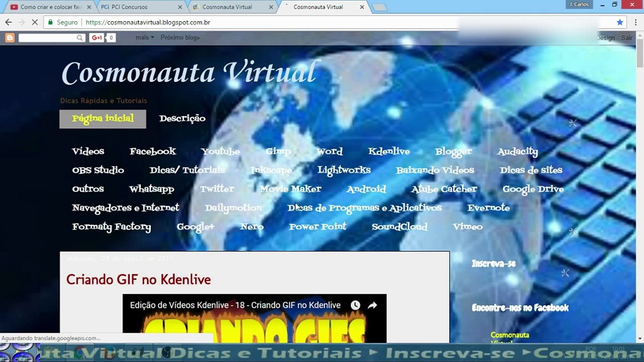Open Dicas de Programas e Aplicativos link

tap(364, 208)
